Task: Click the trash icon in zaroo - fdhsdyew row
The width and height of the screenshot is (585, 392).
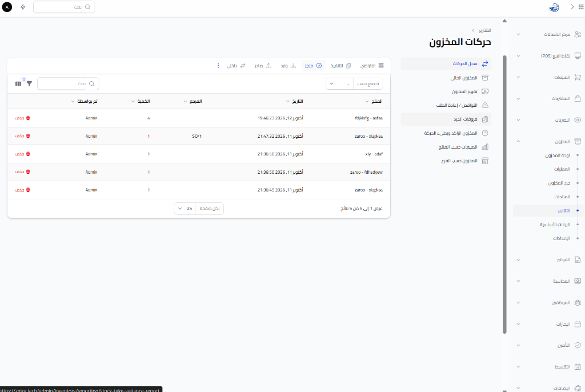Action: pyautogui.click(x=28, y=172)
